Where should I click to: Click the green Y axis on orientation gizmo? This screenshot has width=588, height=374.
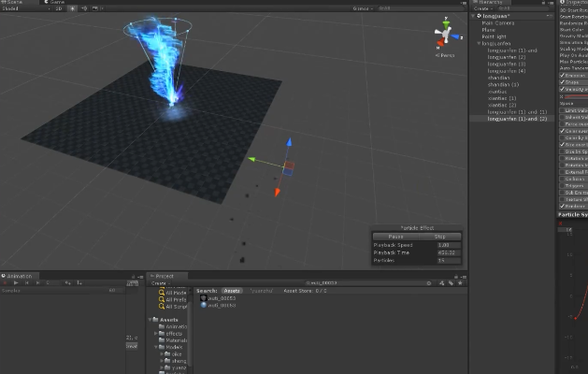[446, 23]
